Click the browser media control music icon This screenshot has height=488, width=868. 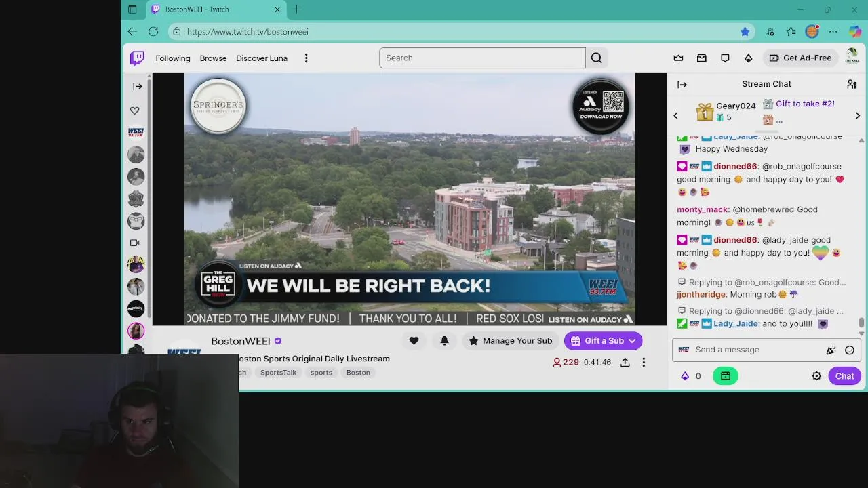[770, 31]
